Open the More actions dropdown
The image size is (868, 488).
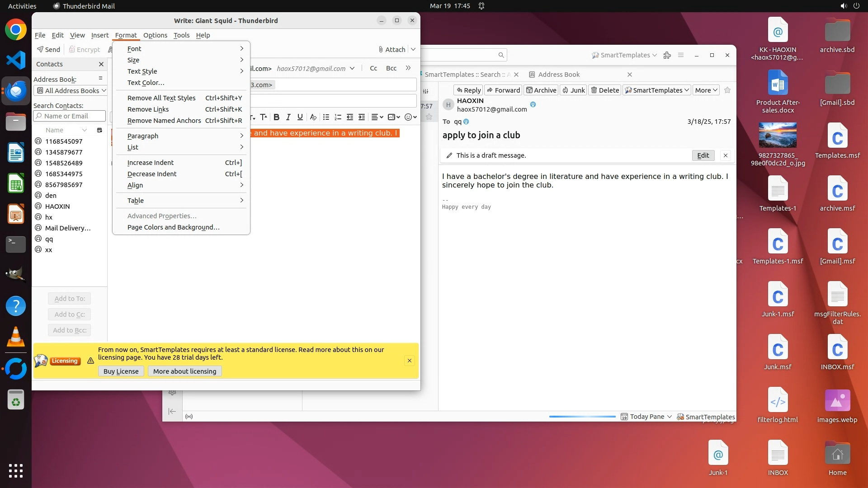[706, 90]
